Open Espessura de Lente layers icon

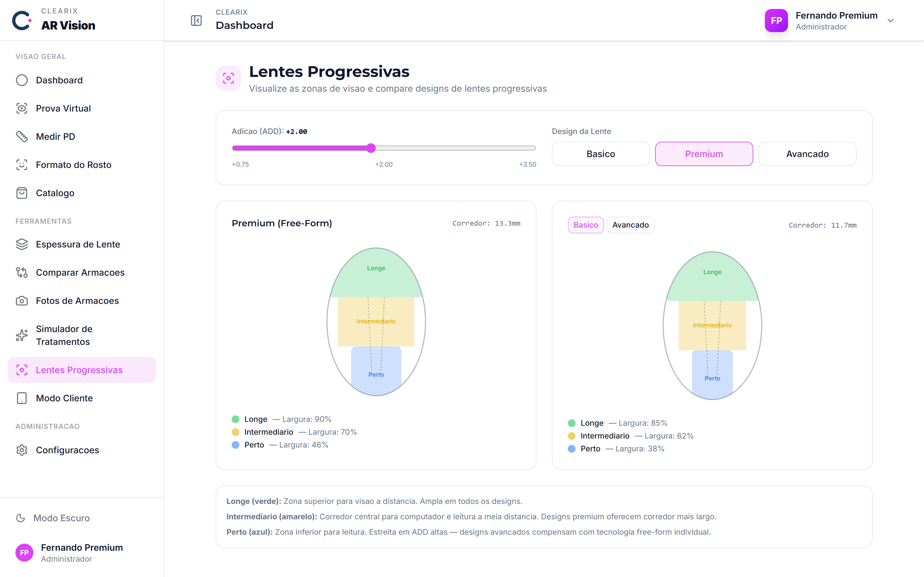(22, 244)
